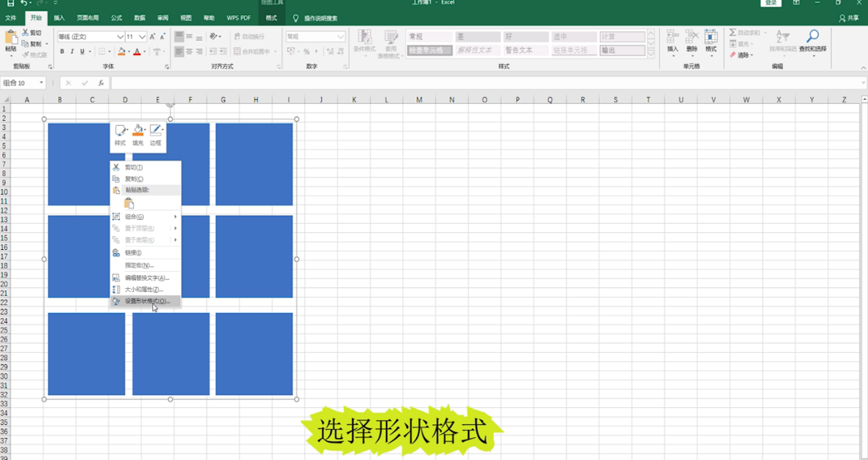This screenshot has width=868, height=460.
Task: Choose Cut (剪切) in context menu
Action: 146,167
